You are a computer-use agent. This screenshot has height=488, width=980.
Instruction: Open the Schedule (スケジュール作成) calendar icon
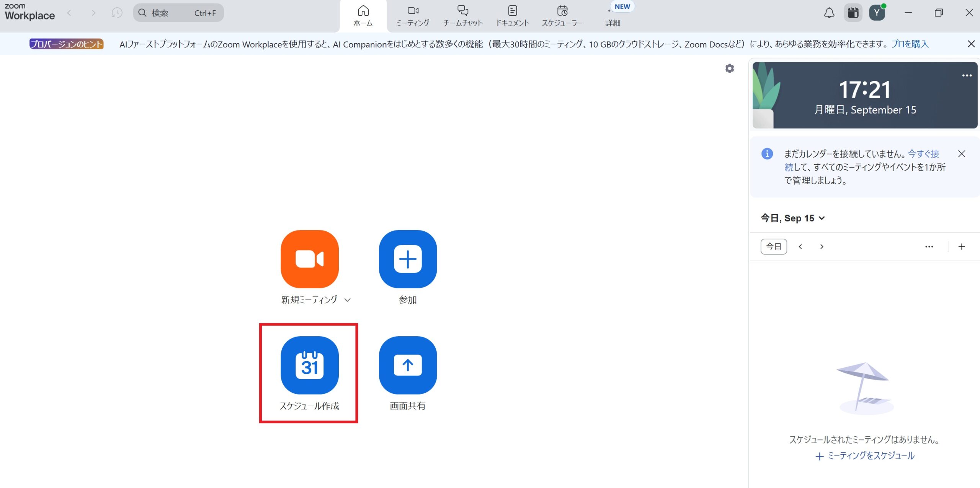309,365
